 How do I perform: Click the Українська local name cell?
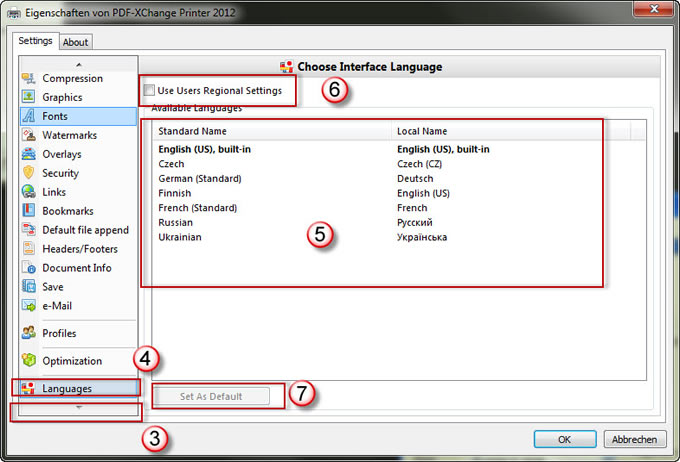click(422, 237)
